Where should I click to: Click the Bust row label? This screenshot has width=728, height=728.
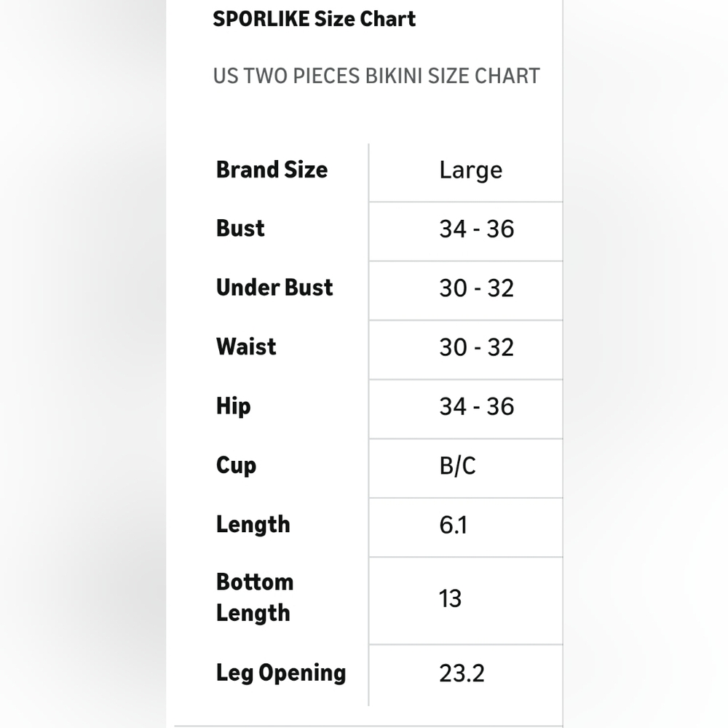click(x=240, y=229)
